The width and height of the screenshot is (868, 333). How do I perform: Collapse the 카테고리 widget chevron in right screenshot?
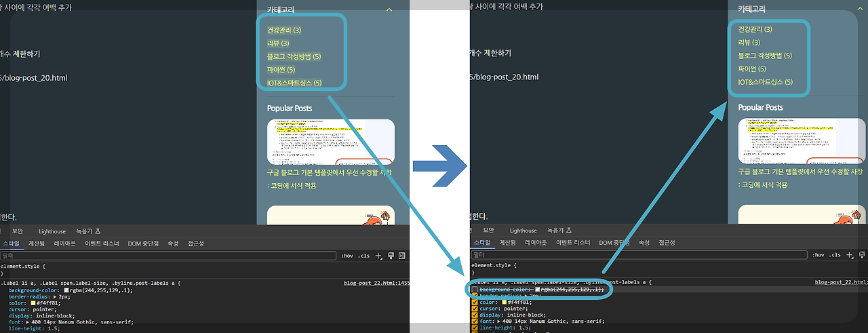click(x=860, y=9)
